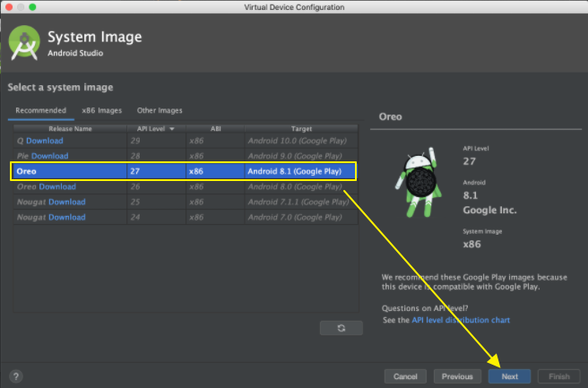Click the Cancel button
The width and height of the screenshot is (588, 388).
405,376
